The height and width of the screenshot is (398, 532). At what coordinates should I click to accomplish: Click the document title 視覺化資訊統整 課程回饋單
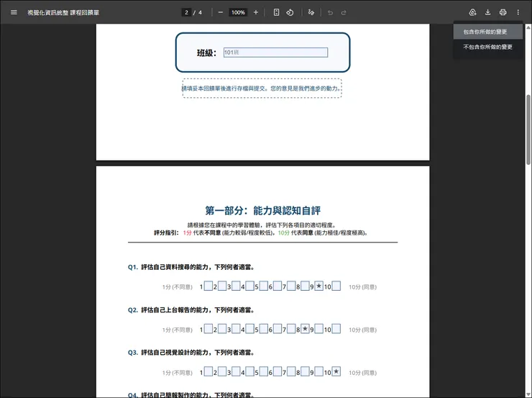pyautogui.click(x=63, y=12)
